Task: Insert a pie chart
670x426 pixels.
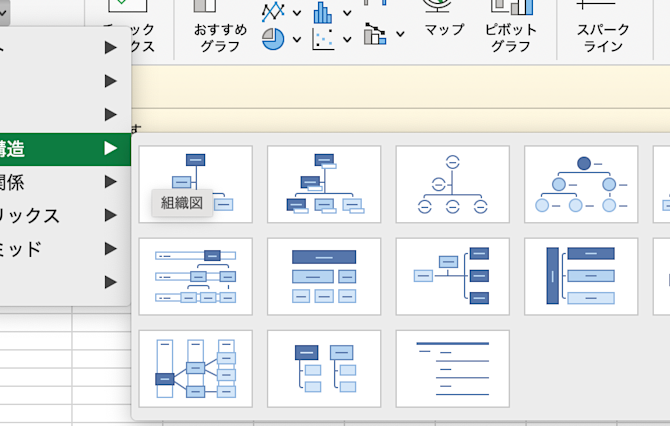Action: (x=273, y=39)
